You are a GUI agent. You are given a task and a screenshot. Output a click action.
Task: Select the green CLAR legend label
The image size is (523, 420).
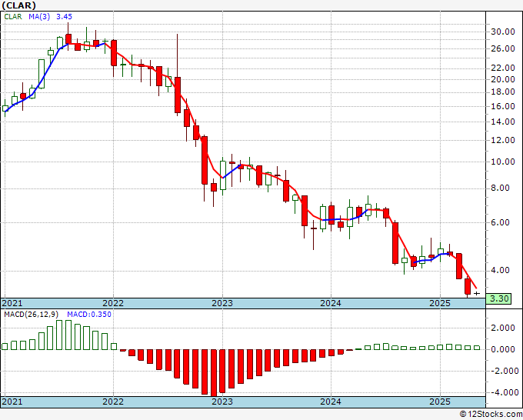coord(13,17)
